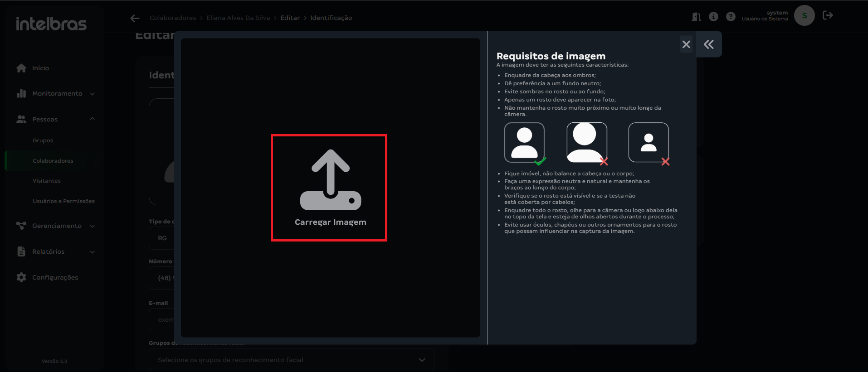The height and width of the screenshot is (372, 868).
Task: Click Colaboradores breadcrumb link
Action: pyautogui.click(x=173, y=18)
